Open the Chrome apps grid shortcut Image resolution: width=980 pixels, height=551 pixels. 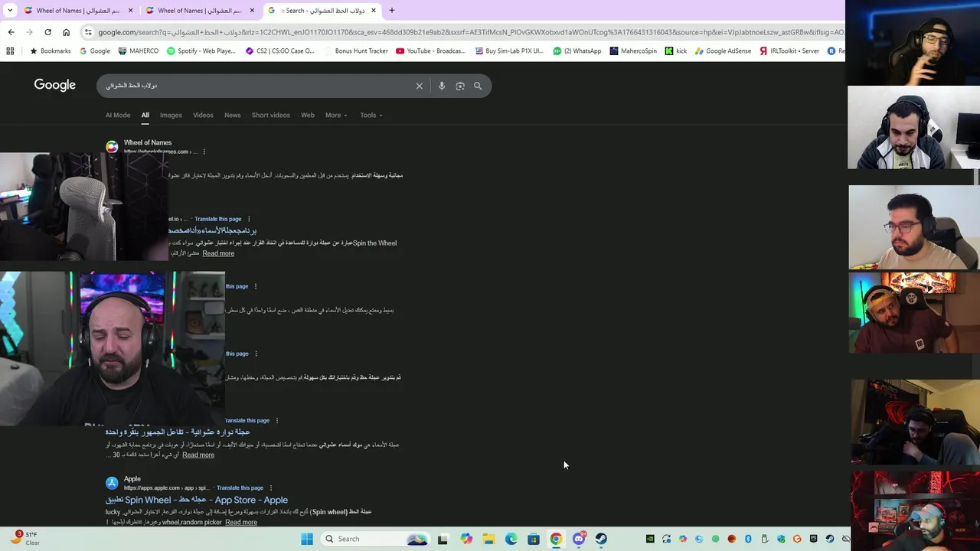point(10,51)
